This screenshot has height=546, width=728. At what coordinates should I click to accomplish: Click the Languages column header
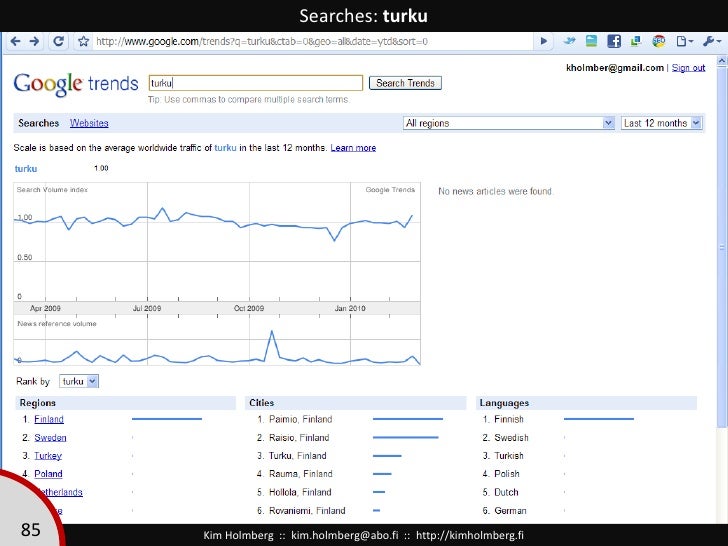[x=586, y=403]
